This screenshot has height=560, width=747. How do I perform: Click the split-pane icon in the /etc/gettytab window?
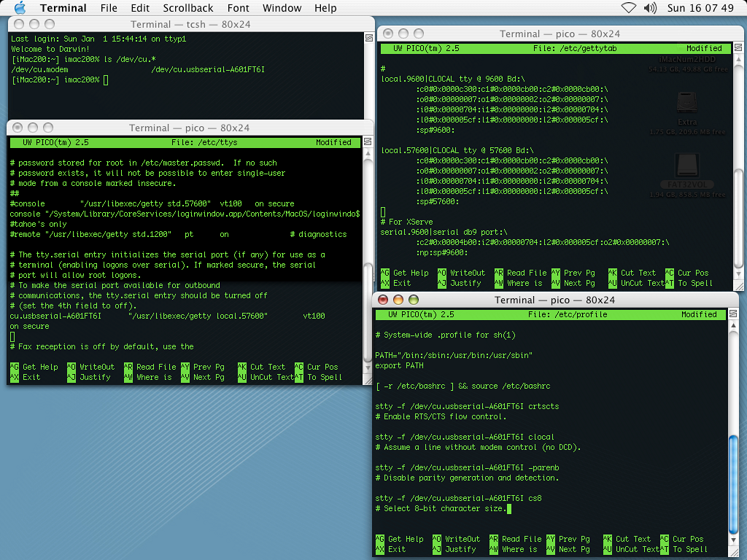pyautogui.click(x=738, y=47)
